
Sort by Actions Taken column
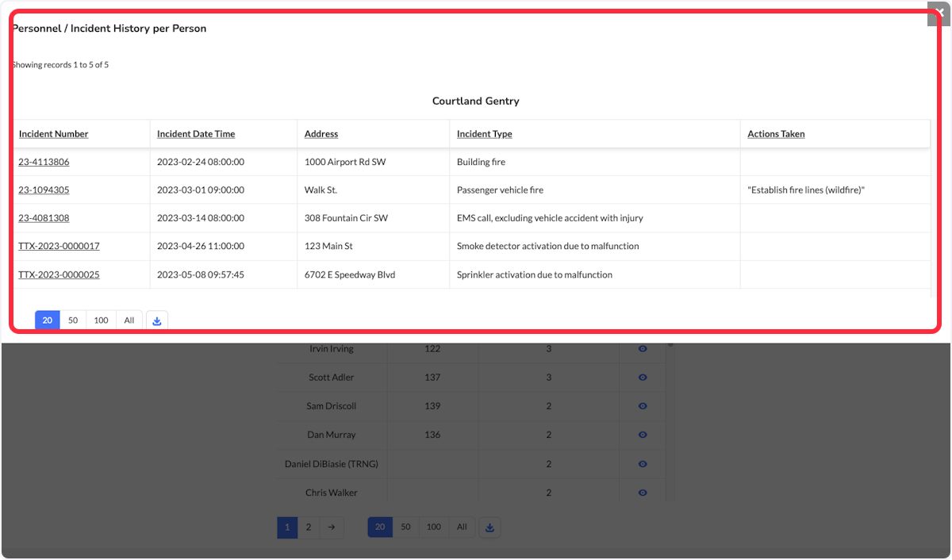click(776, 134)
